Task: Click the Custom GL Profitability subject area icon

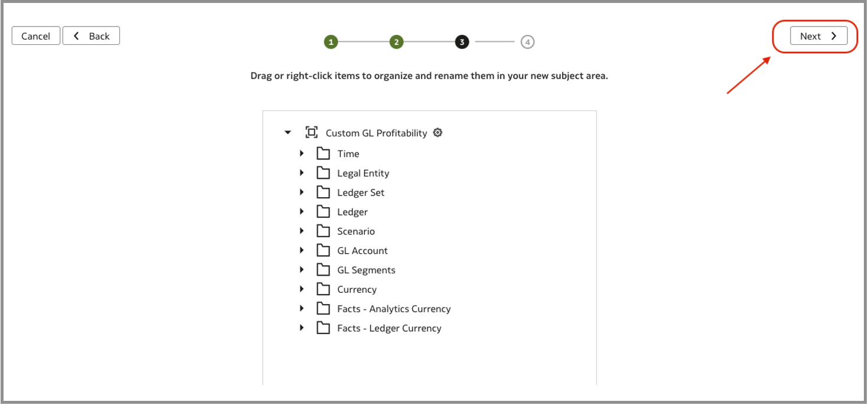Action: tap(312, 133)
